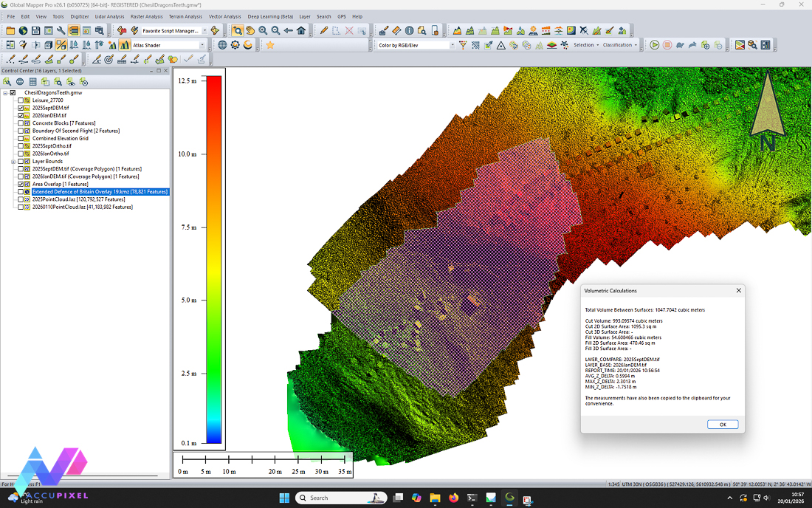Screen dimensions: 812x508
Task: Open the Terrain Analysis menu
Action: point(185,16)
